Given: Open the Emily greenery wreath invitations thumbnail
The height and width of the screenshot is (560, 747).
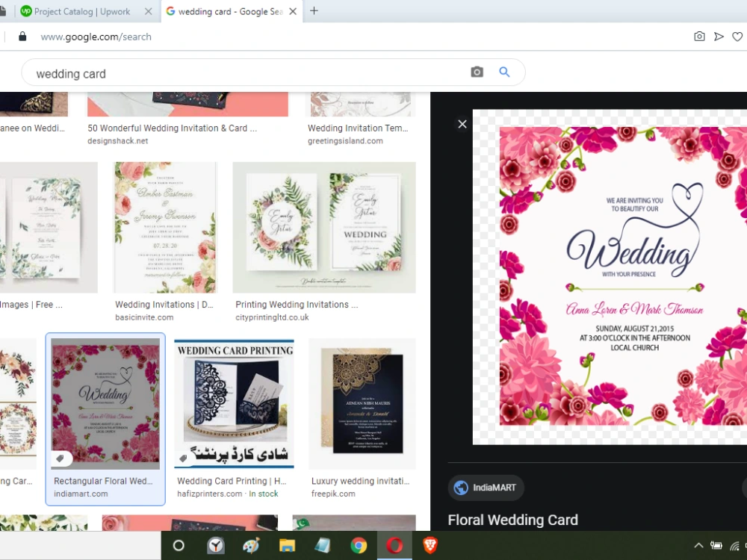Looking at the screenshot, I should 324,228.
